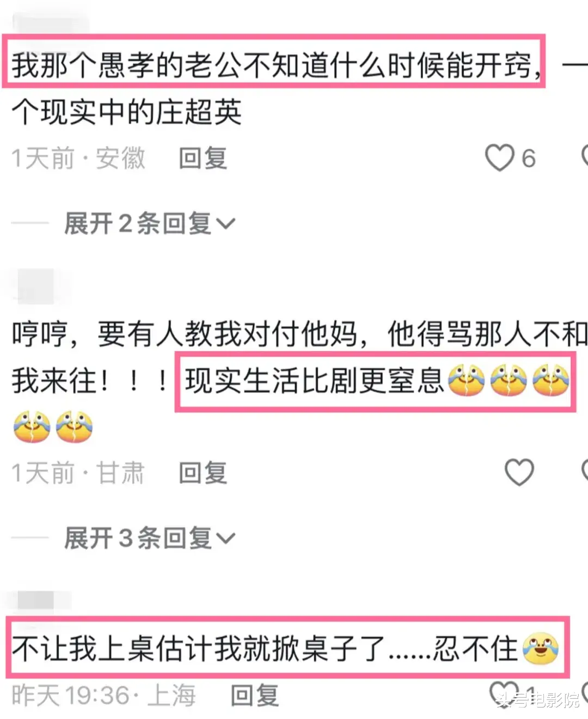588x719 pixels.
Task: Reply to the Shanghai comment
Action: pyautogui.click(x=254, y=696)
